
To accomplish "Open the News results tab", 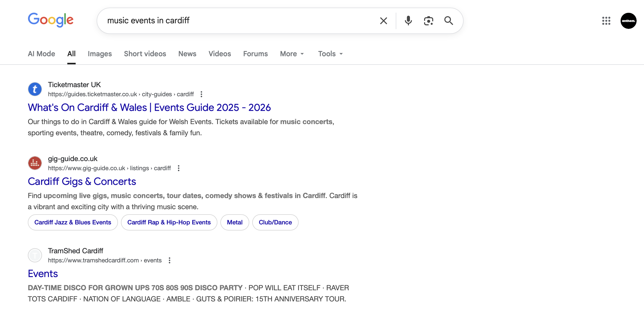I will click(187, 54).
